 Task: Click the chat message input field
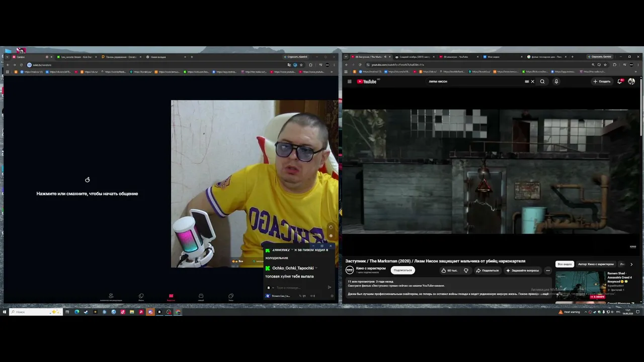pos(299,288)
